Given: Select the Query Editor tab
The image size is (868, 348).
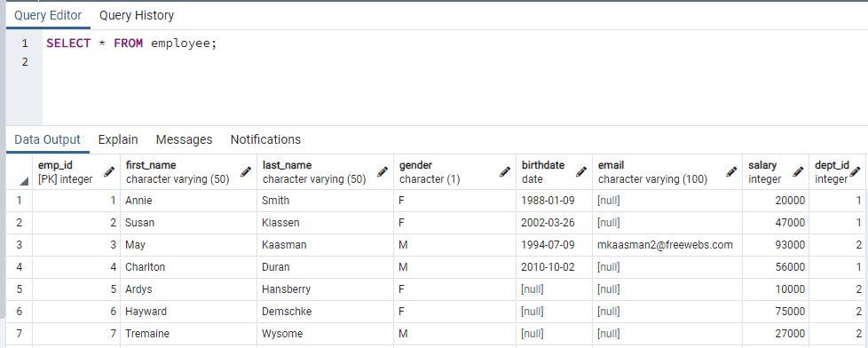Looking at the screenshot, I should click(48, 15).
